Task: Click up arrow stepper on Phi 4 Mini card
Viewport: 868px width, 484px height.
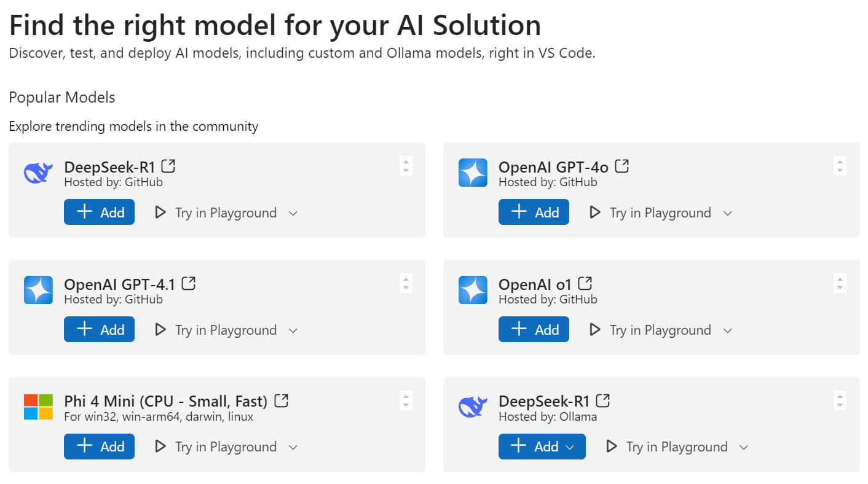Action: coord(406,396)
